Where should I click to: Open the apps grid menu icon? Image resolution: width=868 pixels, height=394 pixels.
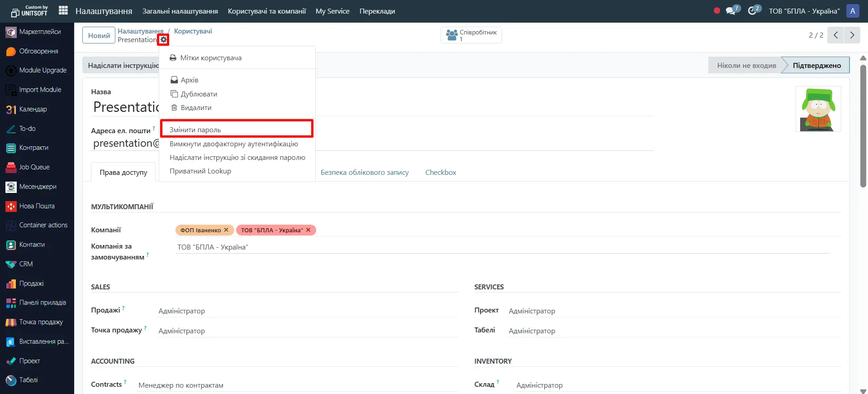coord(63,11)
